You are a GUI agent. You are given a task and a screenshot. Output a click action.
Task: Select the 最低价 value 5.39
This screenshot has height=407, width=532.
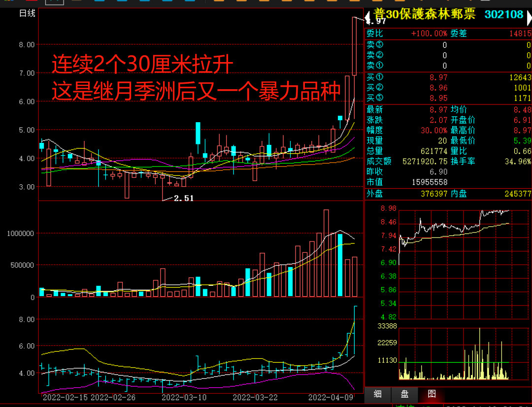pyautogui.click(x=523, y=141)
